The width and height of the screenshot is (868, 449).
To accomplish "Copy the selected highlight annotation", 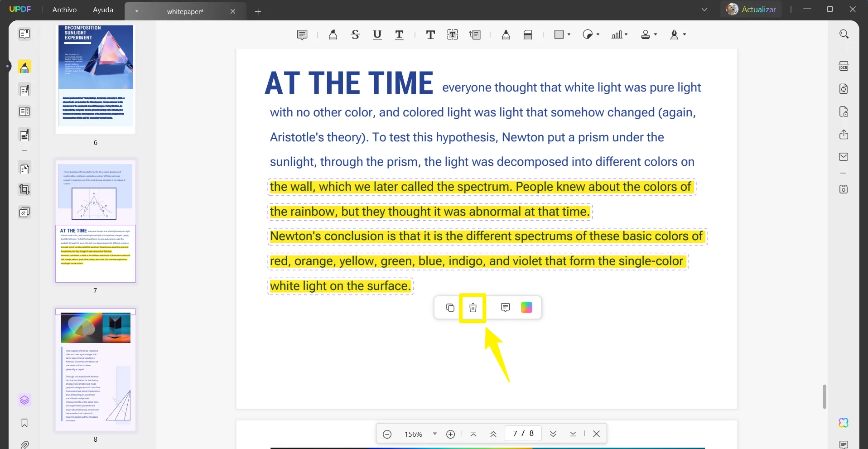I will [x=450, y=308].
